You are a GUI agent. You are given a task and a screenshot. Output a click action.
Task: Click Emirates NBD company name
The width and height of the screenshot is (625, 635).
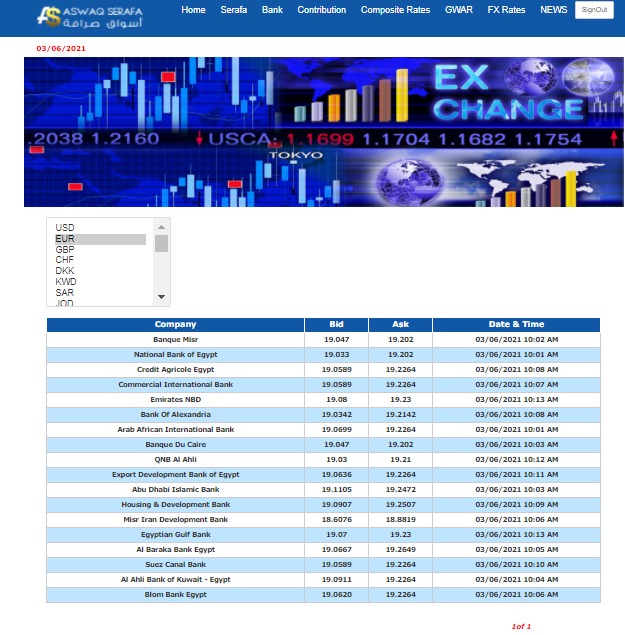[x=175, y=399]
